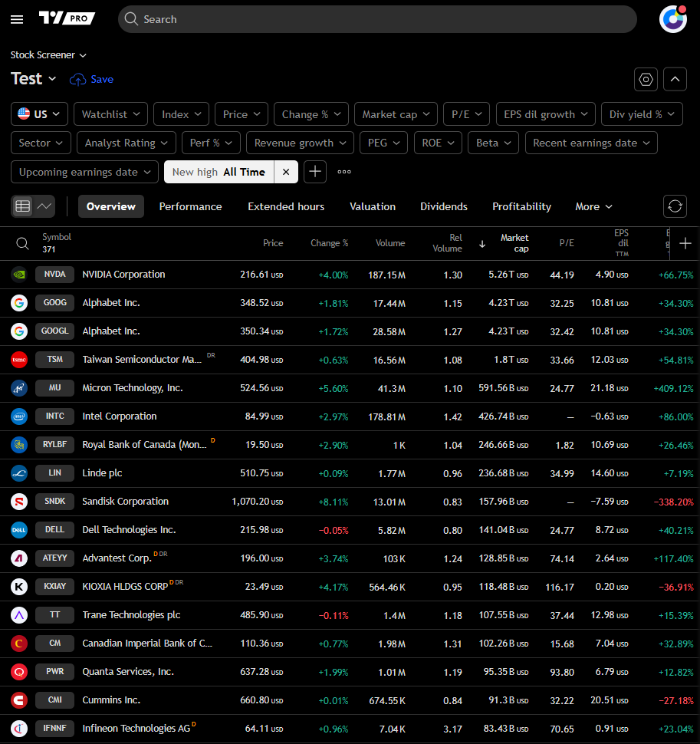Screen dimensions: 700x744
Task: Sort by the Change % column header
Action: click(329, 243)
